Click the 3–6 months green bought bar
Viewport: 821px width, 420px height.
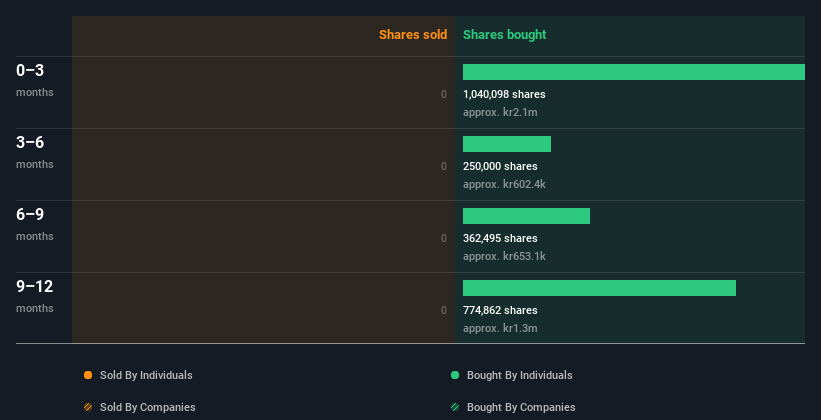pyautogui.click(x=507, y=144)
